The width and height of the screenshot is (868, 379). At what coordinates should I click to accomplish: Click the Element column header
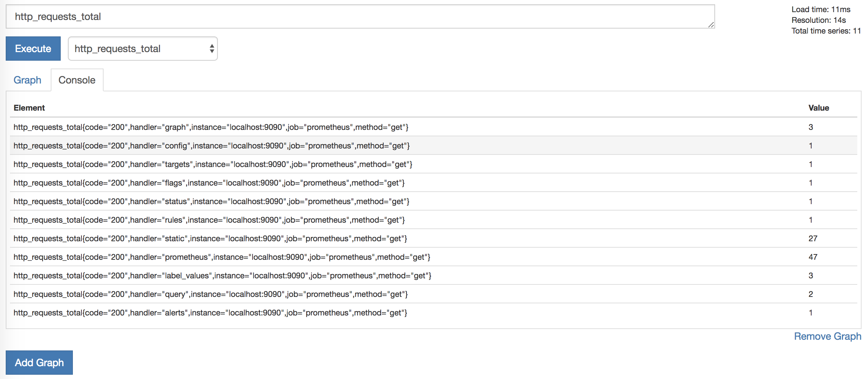click(x=29, y=108)
